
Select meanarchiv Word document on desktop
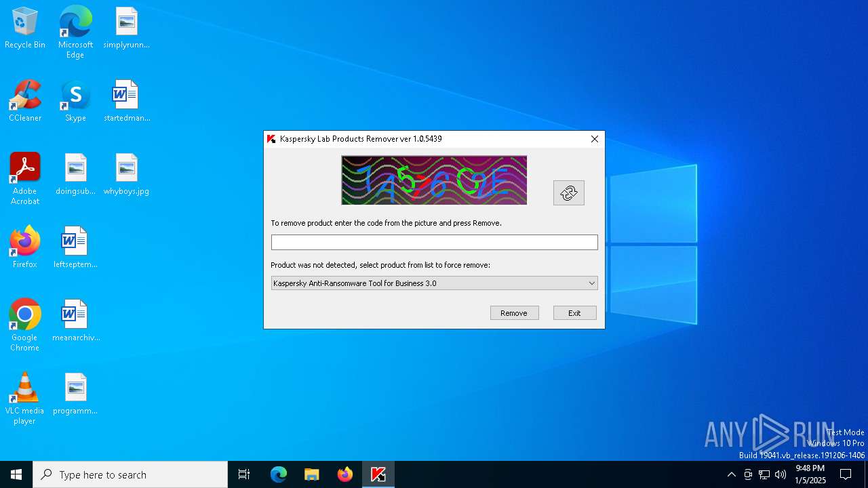pos(75,321)
